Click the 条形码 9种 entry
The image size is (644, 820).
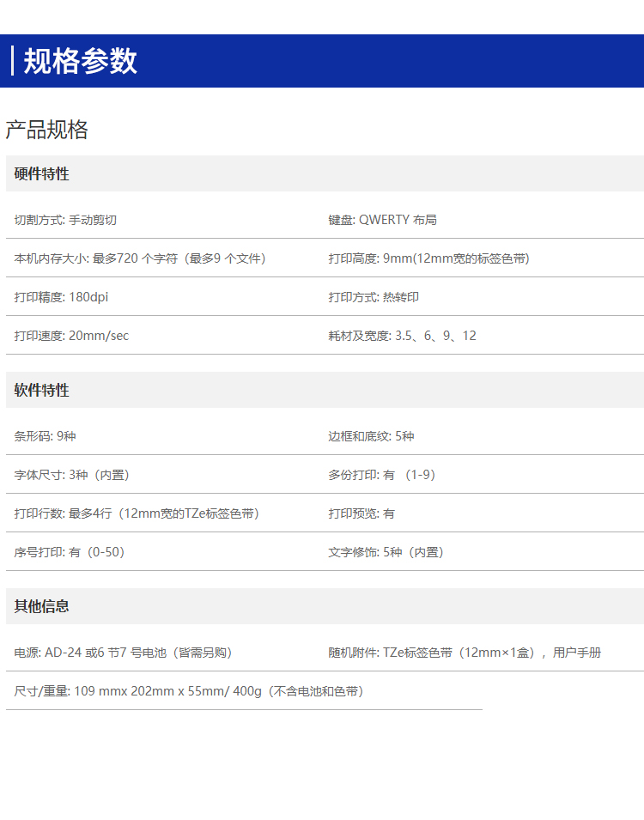click(x=45, y=436)
